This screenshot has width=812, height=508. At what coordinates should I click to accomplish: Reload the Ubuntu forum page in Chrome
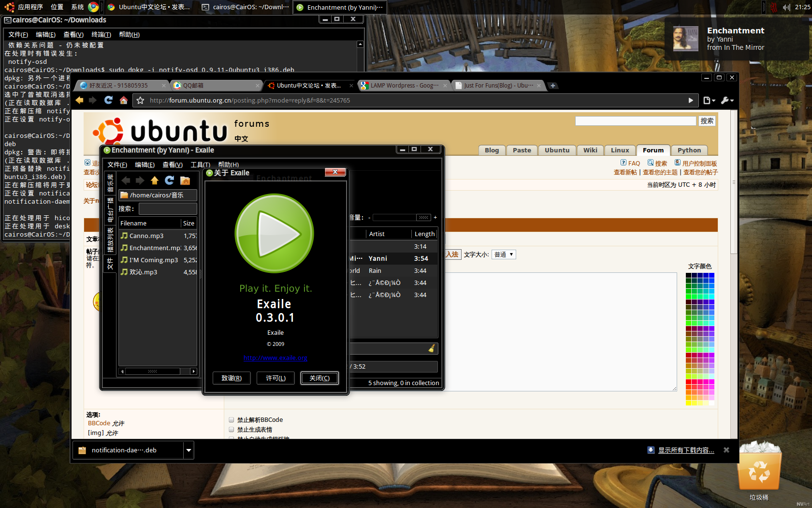tap(108, 100)
